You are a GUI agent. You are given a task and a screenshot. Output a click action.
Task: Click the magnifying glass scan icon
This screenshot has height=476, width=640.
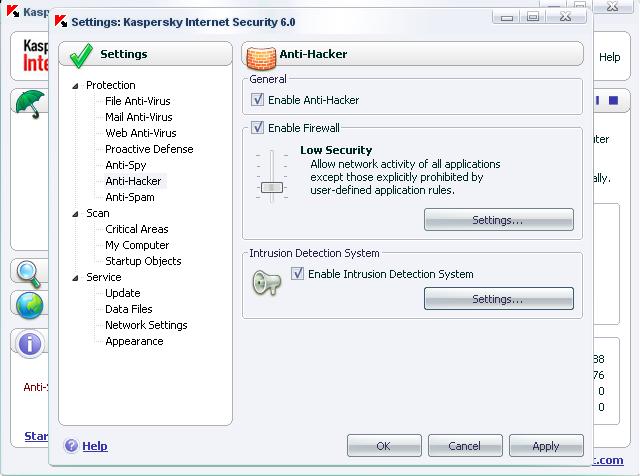pyautogui.click(x=29, y=273)
